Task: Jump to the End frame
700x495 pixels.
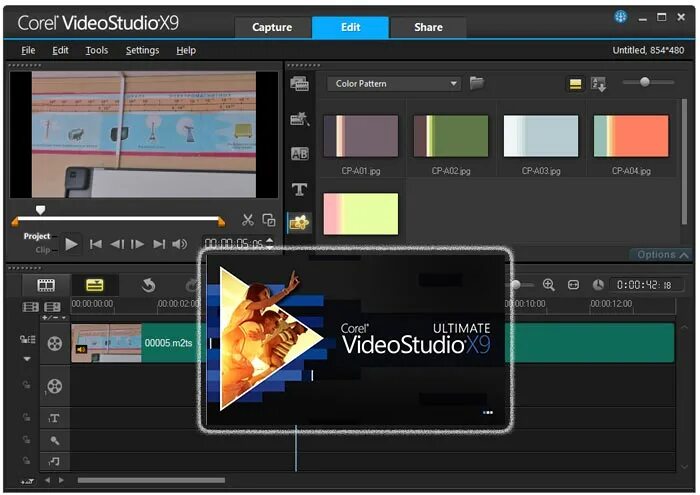Action: (159, 244)
